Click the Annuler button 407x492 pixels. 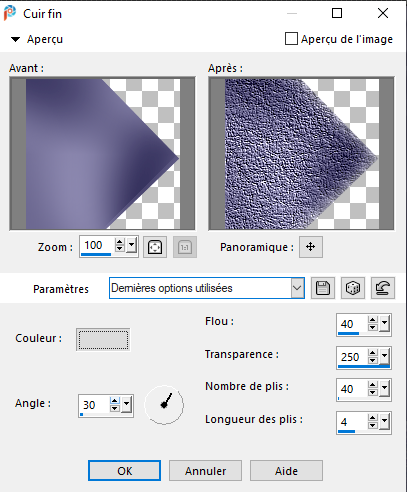pos(205,471)
